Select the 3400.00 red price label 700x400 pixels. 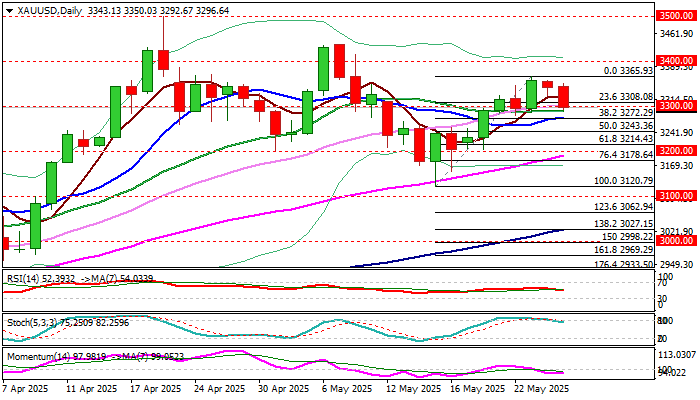(676, 60)
